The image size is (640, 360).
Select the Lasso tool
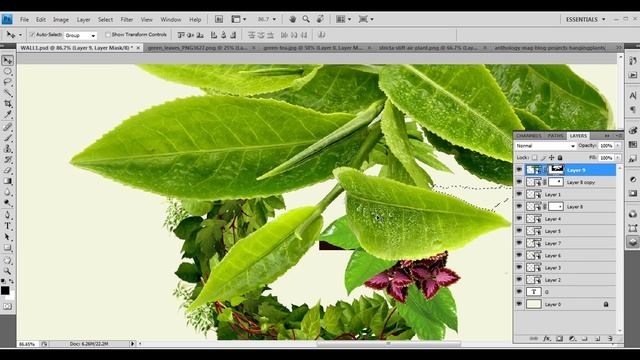8,82
